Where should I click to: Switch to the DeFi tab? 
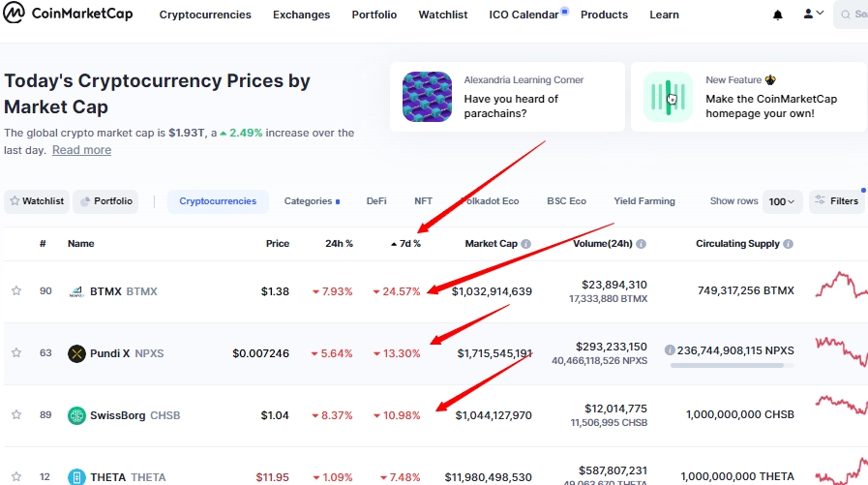point(376,201)
